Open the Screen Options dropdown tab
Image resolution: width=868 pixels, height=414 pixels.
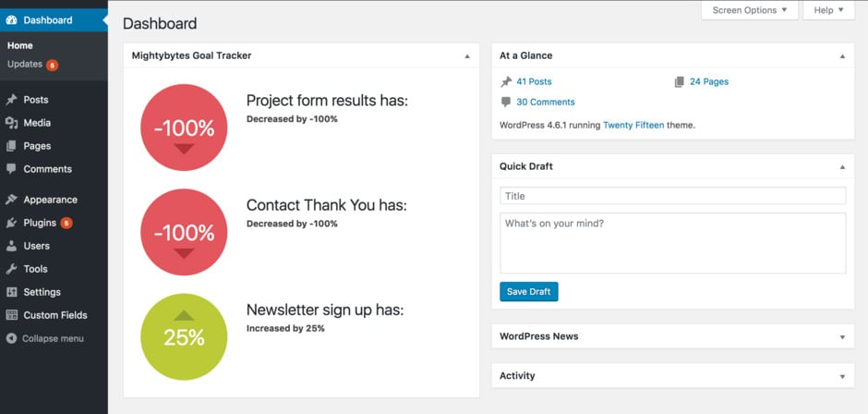tap(750, 10)
